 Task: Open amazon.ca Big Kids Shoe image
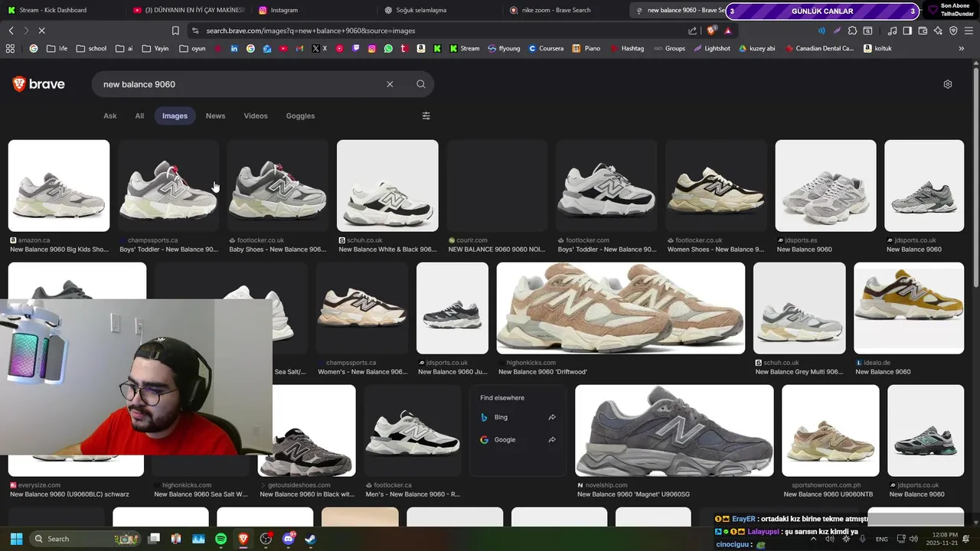point(59,185)
